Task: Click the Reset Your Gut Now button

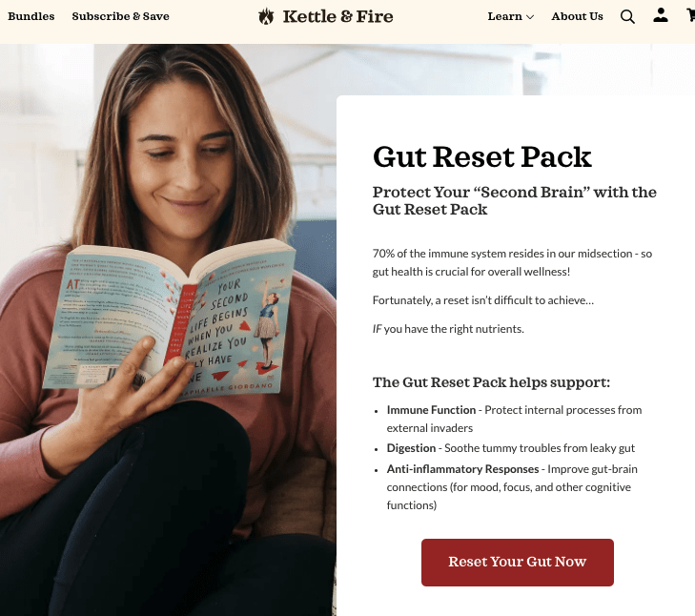Action: coord(518,563)
